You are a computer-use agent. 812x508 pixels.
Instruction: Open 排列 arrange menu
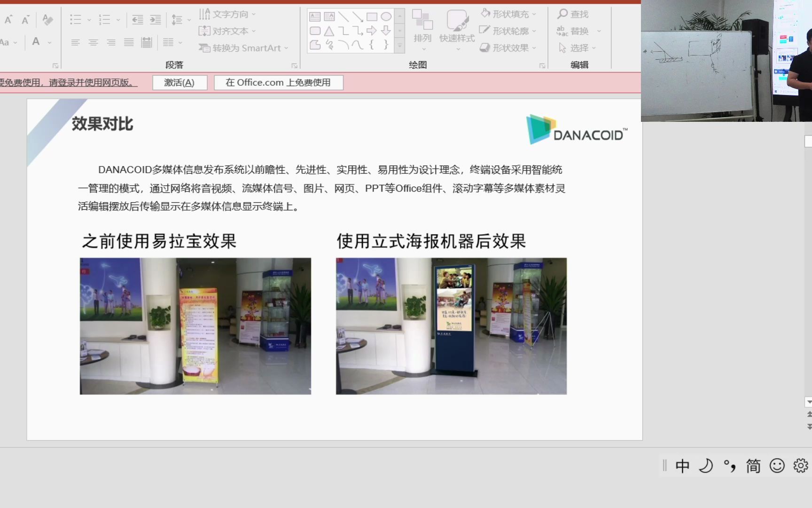[422, 31]
